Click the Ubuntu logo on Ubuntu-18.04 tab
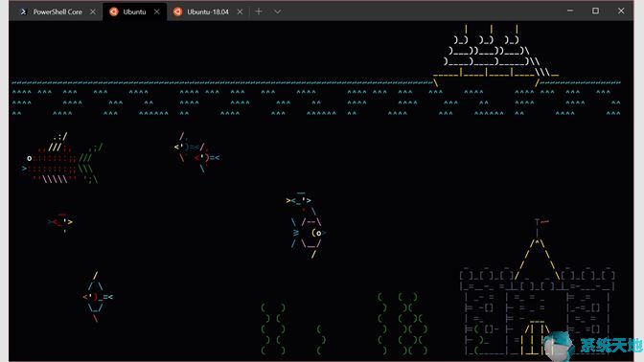 (177, 11)
